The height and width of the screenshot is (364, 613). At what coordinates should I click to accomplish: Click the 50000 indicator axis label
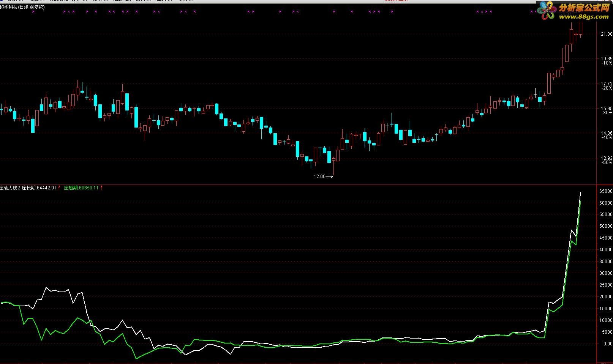pyautogui.click(x=606, y=227)
